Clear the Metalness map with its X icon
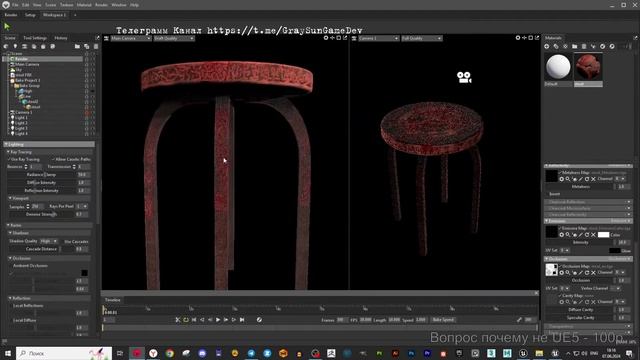 (593, 179)
